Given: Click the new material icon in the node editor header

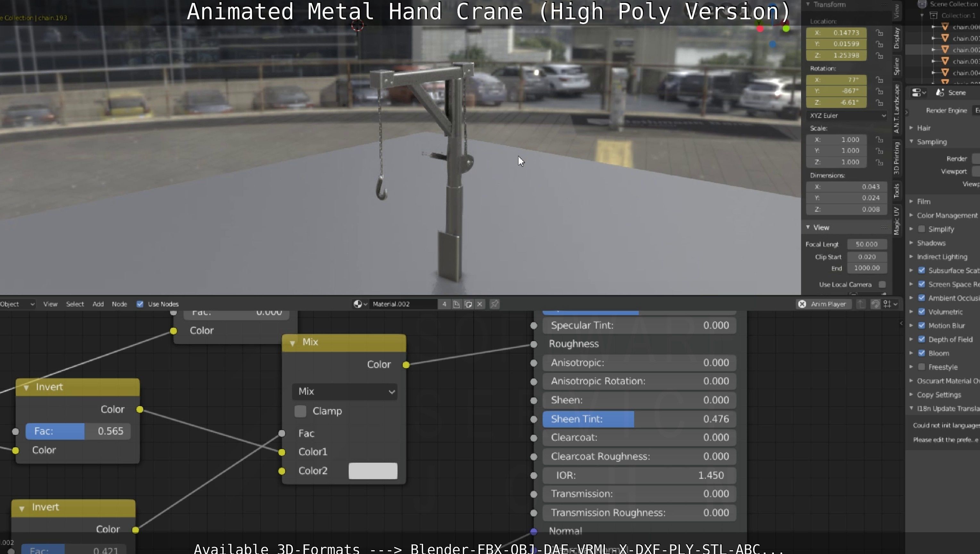Looking at the screenshot, I should [x=456, y=304].
